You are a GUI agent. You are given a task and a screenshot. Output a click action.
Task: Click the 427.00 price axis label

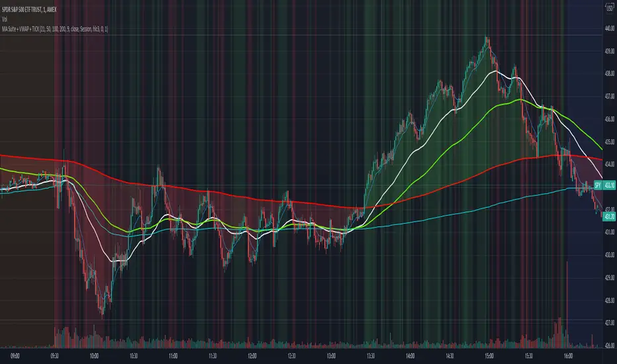(x=610, y=323)
